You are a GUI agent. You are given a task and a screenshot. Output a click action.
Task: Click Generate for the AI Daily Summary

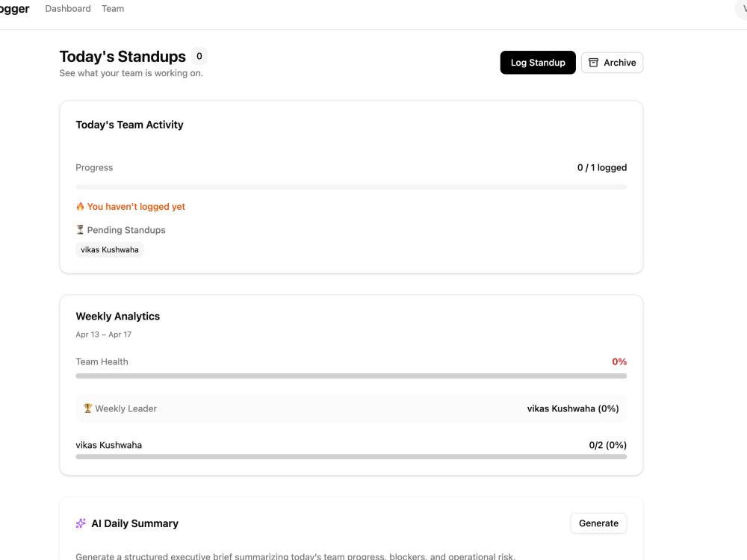point(598,523)
